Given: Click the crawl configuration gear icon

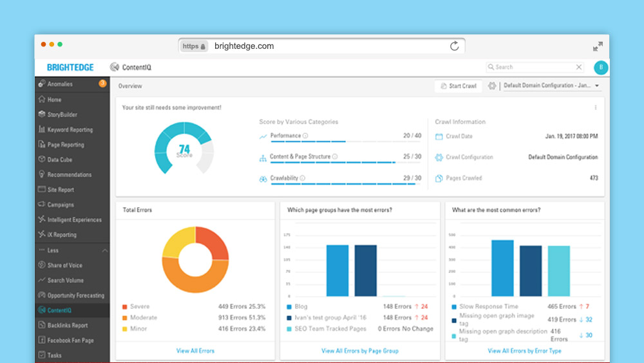Looking at the screenshot, I should 491,86.
